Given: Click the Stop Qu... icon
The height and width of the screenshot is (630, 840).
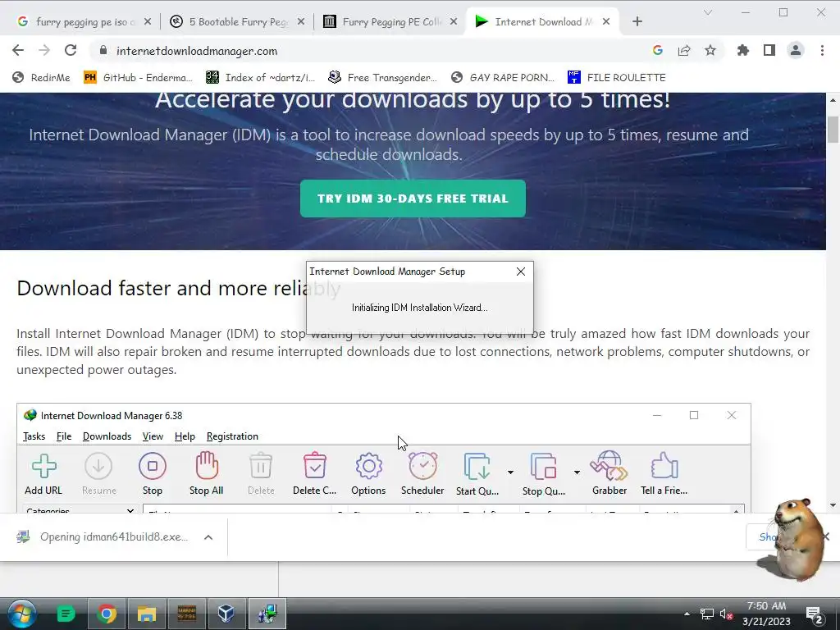Looking at the screenshot, I should point(543,467).
